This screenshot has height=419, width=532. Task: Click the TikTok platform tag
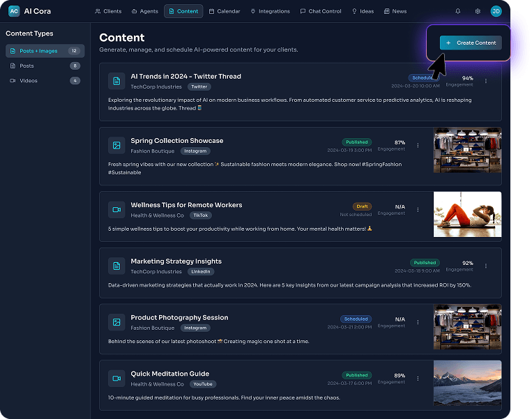tap(201, 215)
